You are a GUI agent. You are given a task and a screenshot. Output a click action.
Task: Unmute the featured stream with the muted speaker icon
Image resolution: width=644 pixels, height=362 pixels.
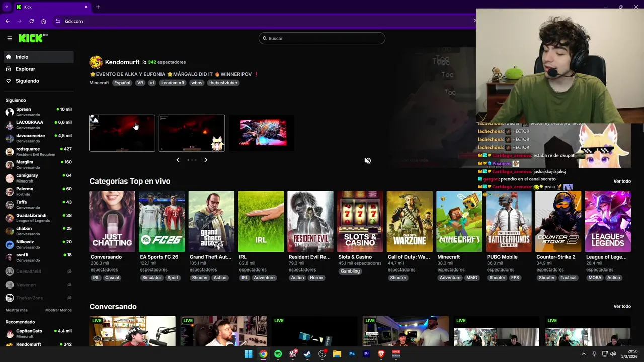[x=368, y=161]
